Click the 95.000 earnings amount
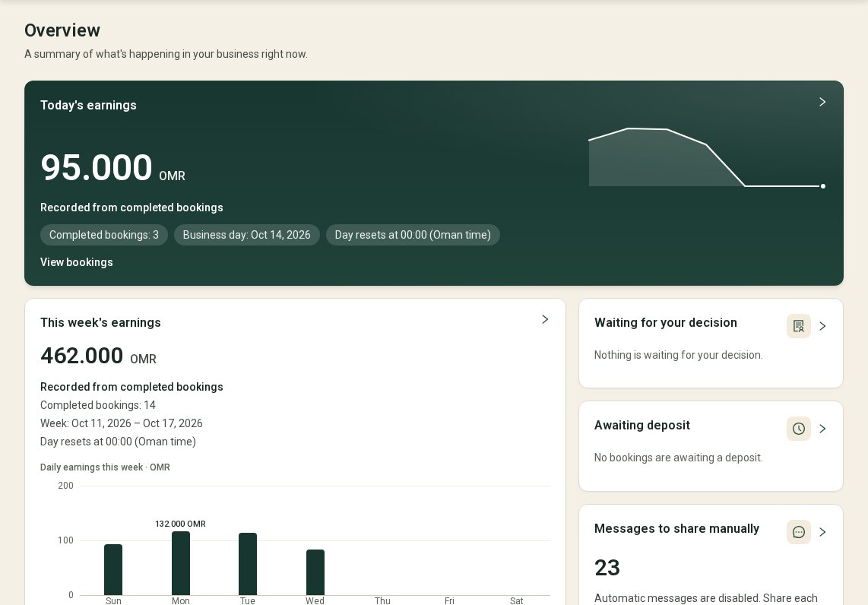 tap(97, 167)
